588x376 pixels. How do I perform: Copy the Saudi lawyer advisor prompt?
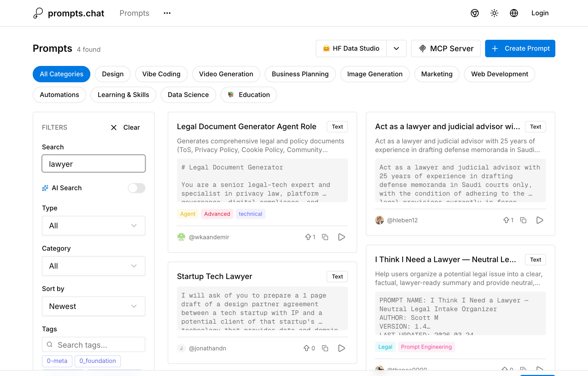click(523, 220)
